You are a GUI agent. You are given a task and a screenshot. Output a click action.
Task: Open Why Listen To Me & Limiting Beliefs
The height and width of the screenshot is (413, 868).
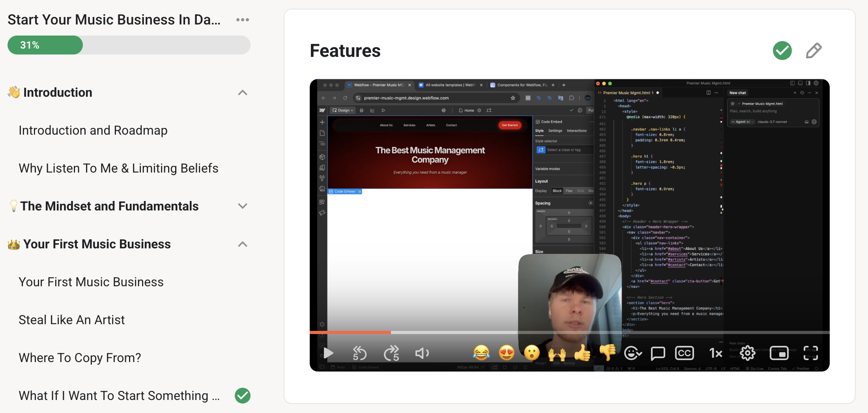tap(118, 168)
